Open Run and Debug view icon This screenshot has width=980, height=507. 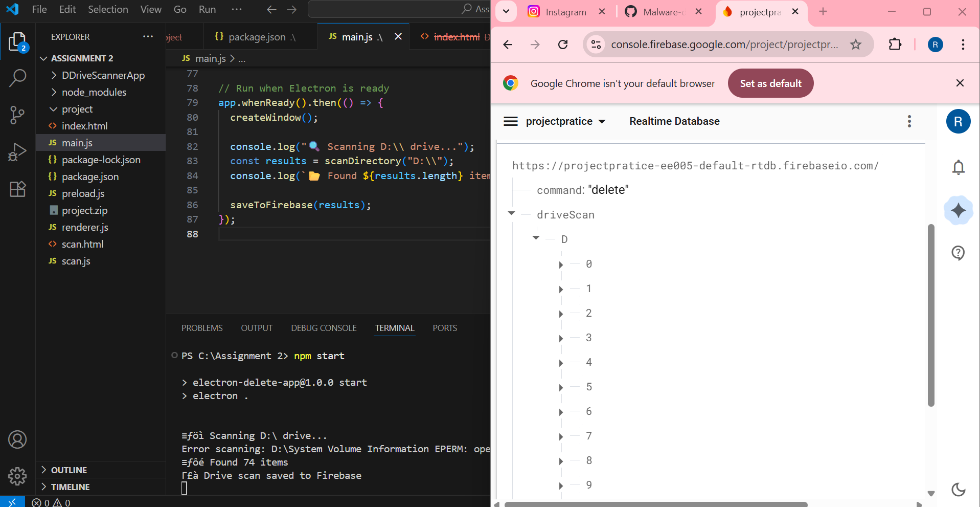click(17, 152)
